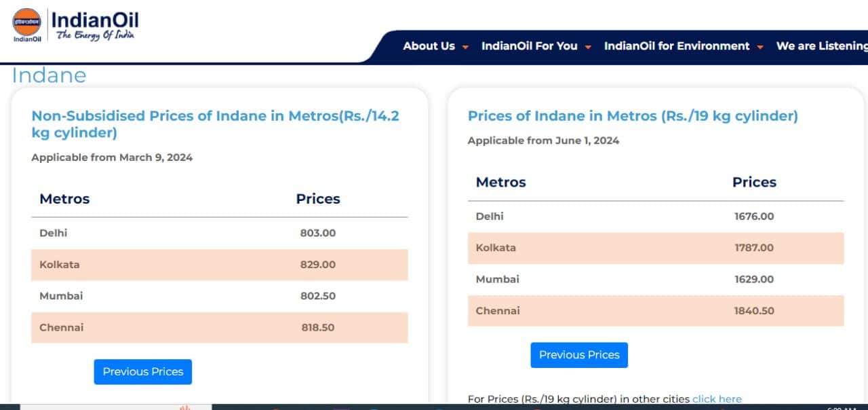This screenshot has height=410, width=868.
Task: Expand the IndianOil for Environment dropdown arrow
Action: [x=760, y=48]
